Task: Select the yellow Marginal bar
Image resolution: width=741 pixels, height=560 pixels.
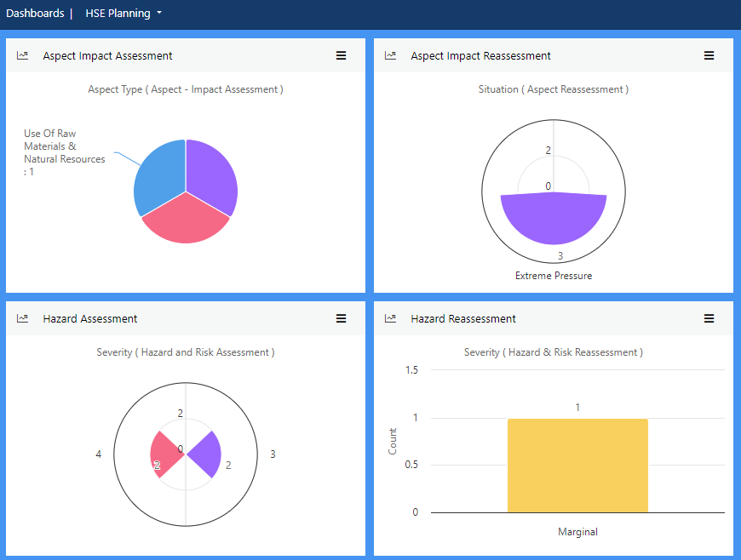Action: coord(577,465)
